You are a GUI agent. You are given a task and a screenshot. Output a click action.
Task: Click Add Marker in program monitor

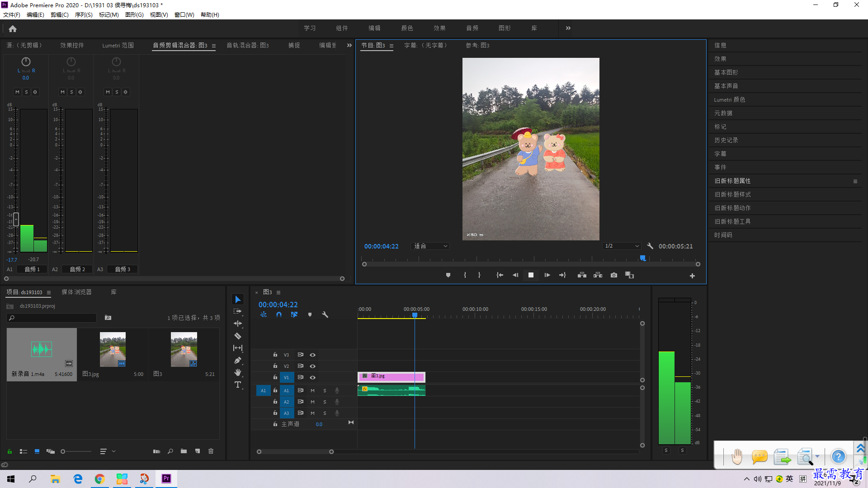click(448, 275)
